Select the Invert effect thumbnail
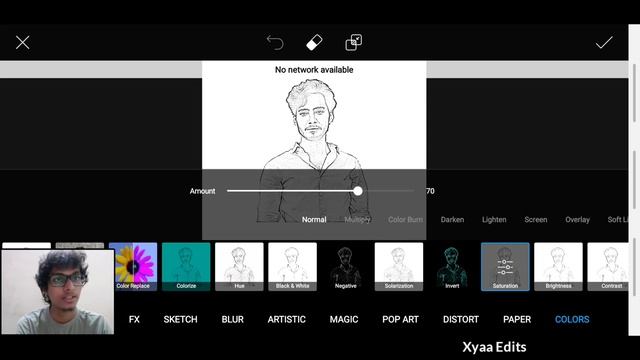The width and height of the screenshot is (640, 360). 452,267
